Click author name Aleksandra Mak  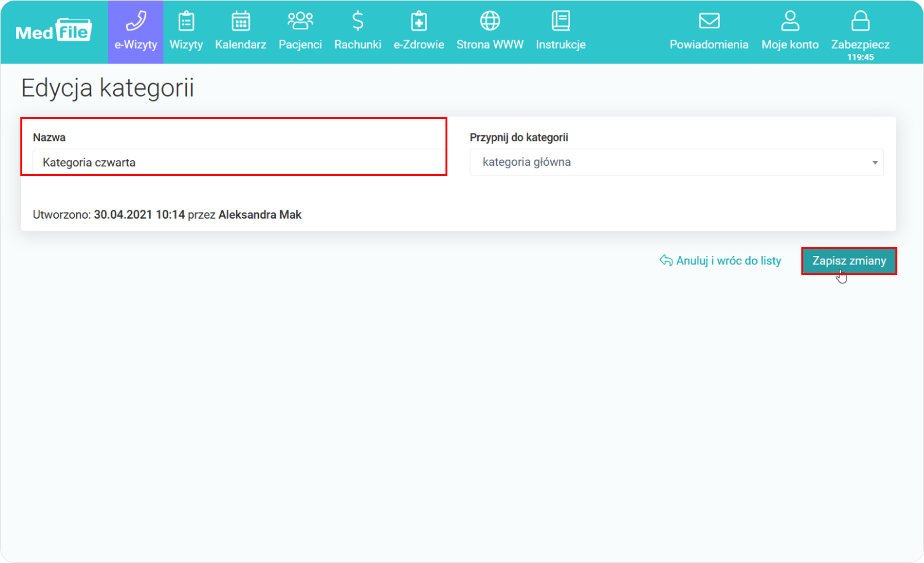(x=260, y=215)
